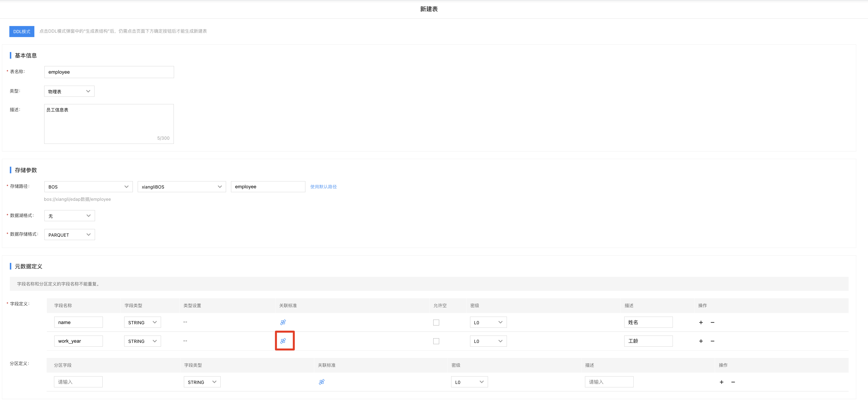The height and width of the screenshot is (406, 868).
Task: Open security level dropdown for name row
Action: tap(488, 323)
